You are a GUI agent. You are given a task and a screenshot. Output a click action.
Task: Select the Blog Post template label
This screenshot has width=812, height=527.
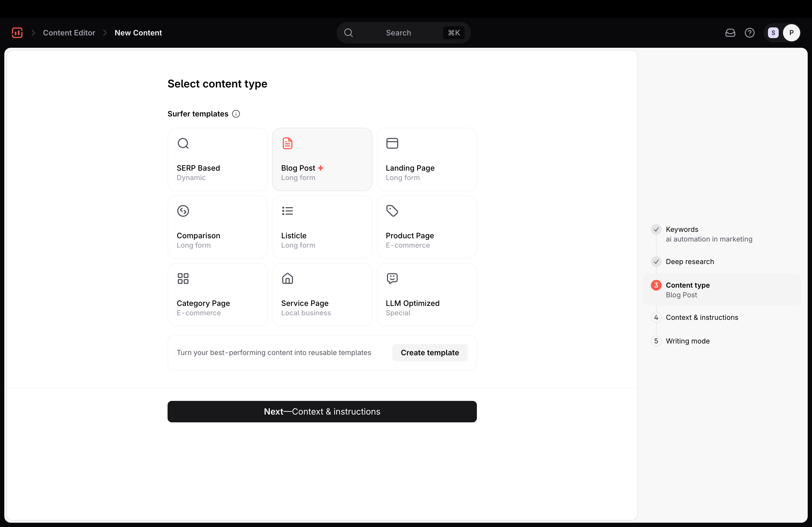pos(298,168)
